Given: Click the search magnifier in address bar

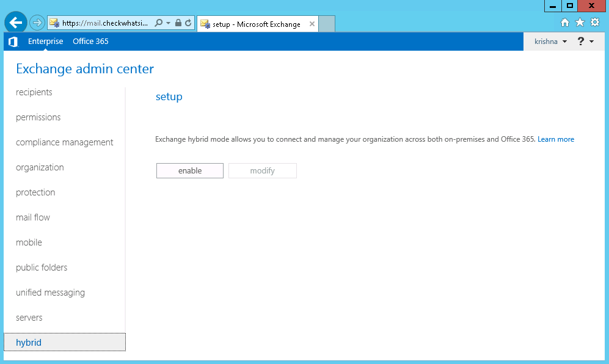Looking at the screenshot, I should [158, 23].
